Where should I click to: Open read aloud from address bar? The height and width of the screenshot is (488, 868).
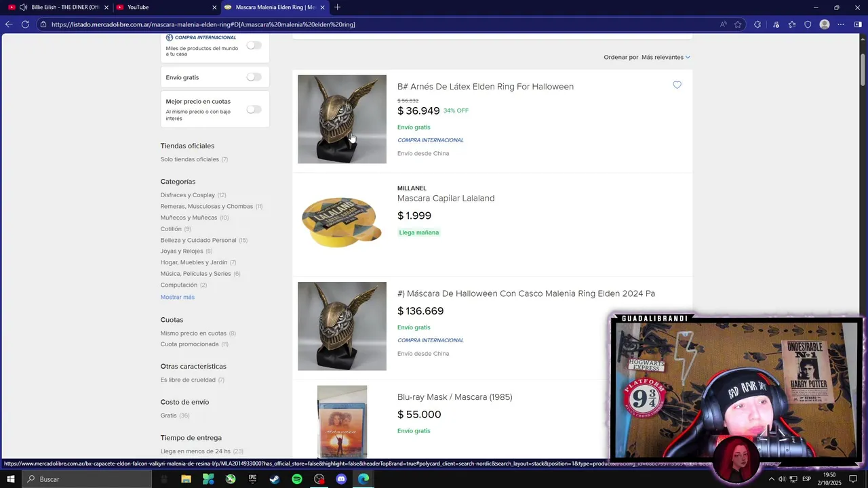(724, 24)
